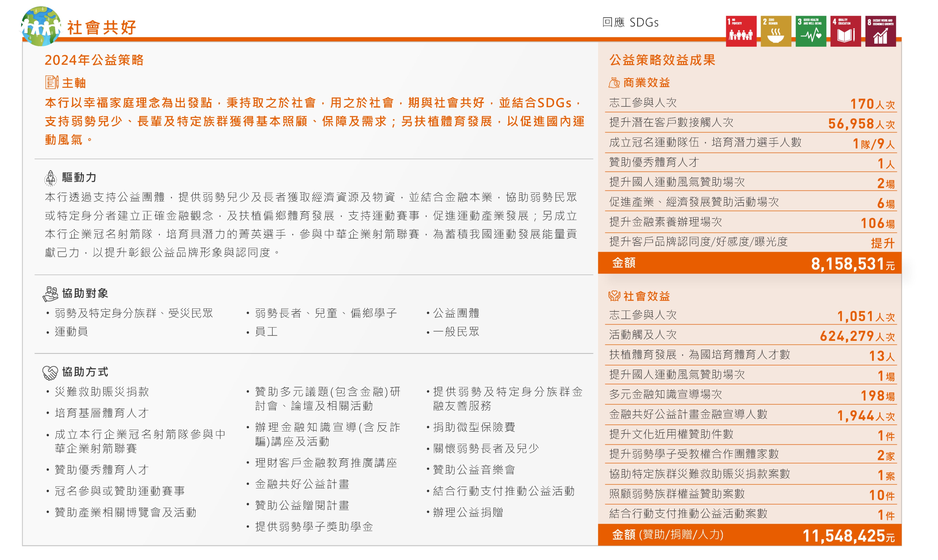Click the SDG 1 No Poverty icon

[x=741, y=31]
